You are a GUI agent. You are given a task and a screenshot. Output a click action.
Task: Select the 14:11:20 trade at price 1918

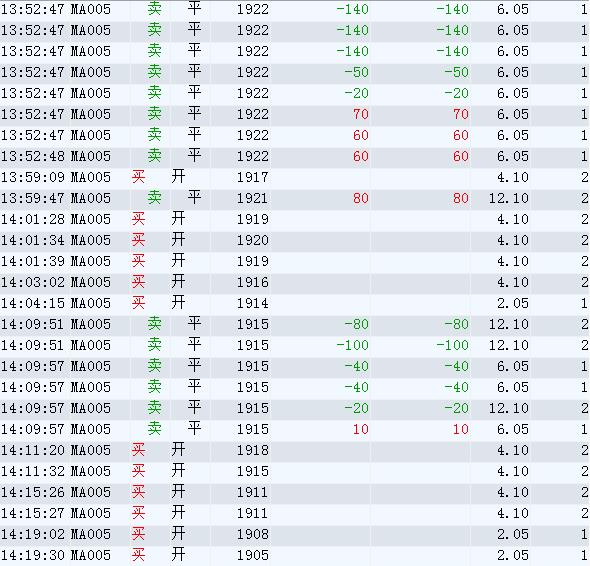pos(295,450)
